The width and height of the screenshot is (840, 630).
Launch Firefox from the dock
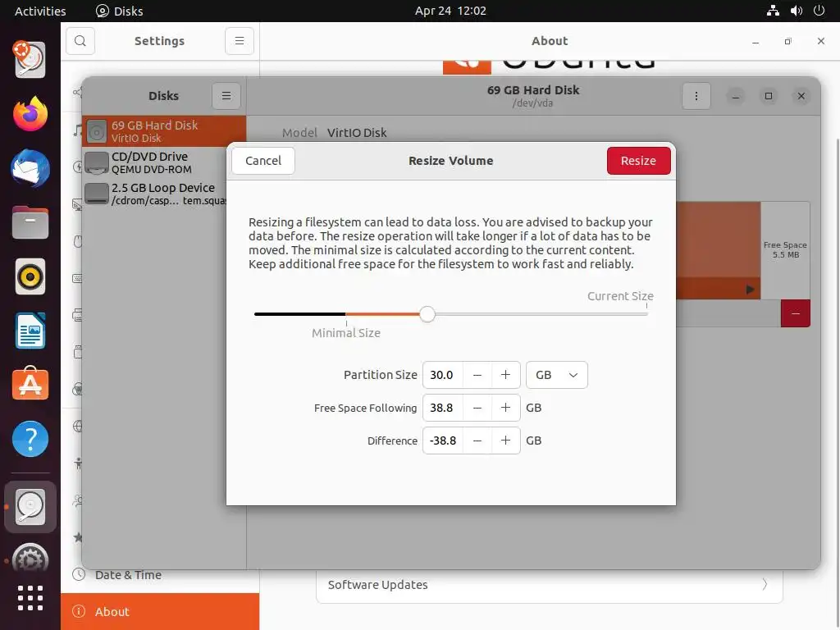(x=30, y=113)
